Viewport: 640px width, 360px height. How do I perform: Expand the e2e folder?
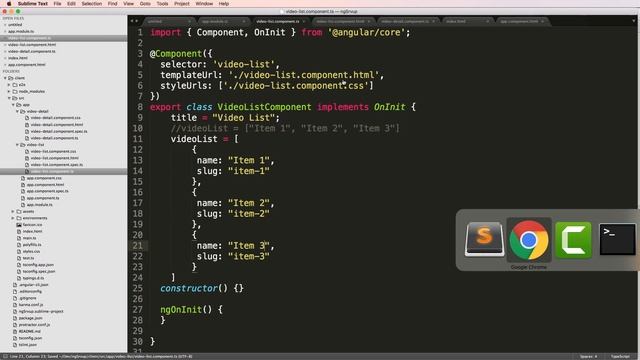coord(9,84)
